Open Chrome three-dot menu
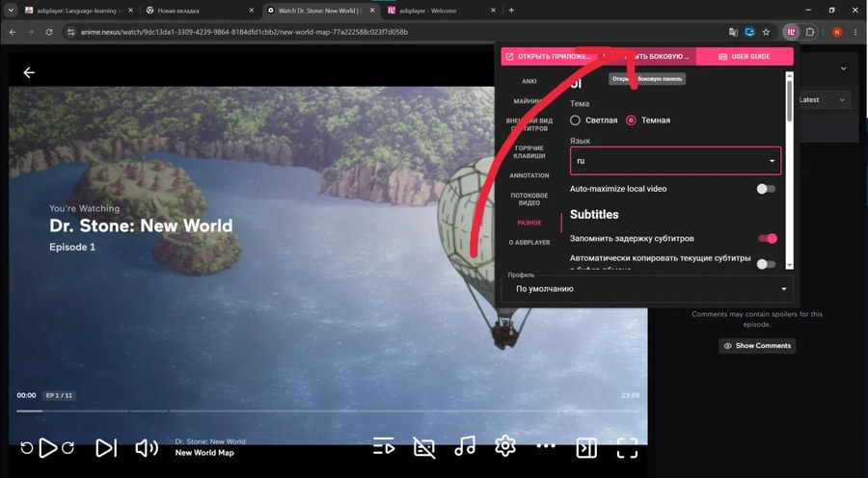 [855, 32]
